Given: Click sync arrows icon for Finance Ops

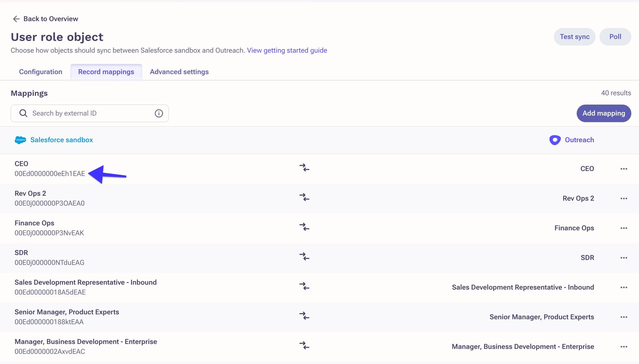Looking at the screenshot, I should coord(304,227).
